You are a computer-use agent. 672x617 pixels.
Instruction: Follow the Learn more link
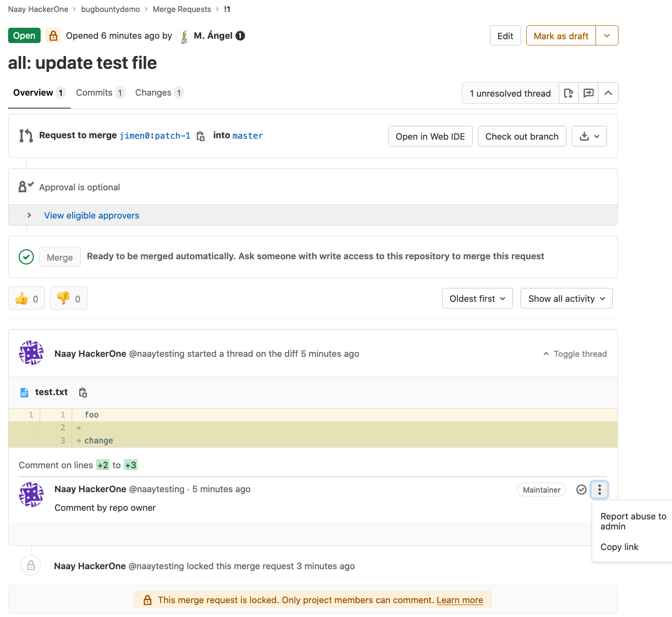pos(460,600)
